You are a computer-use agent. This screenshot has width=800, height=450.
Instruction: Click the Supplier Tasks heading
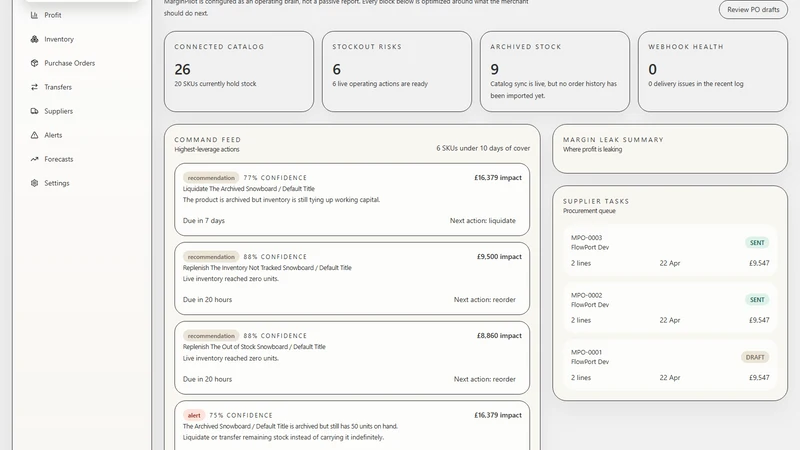point(596,202)
